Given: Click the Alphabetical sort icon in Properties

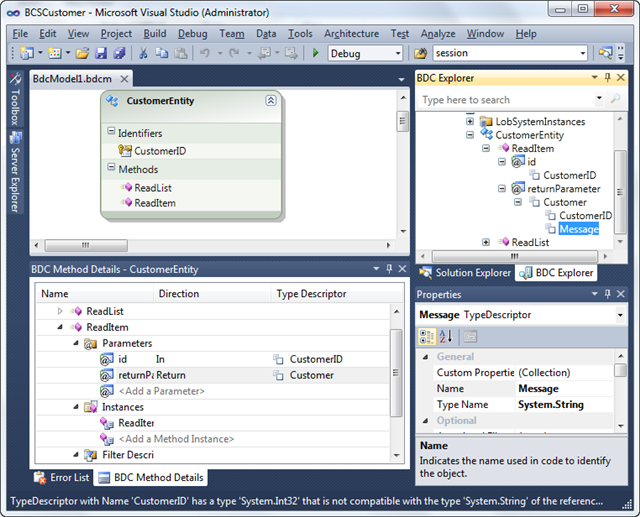Looking at the screenshot, I should click(446, 337).
